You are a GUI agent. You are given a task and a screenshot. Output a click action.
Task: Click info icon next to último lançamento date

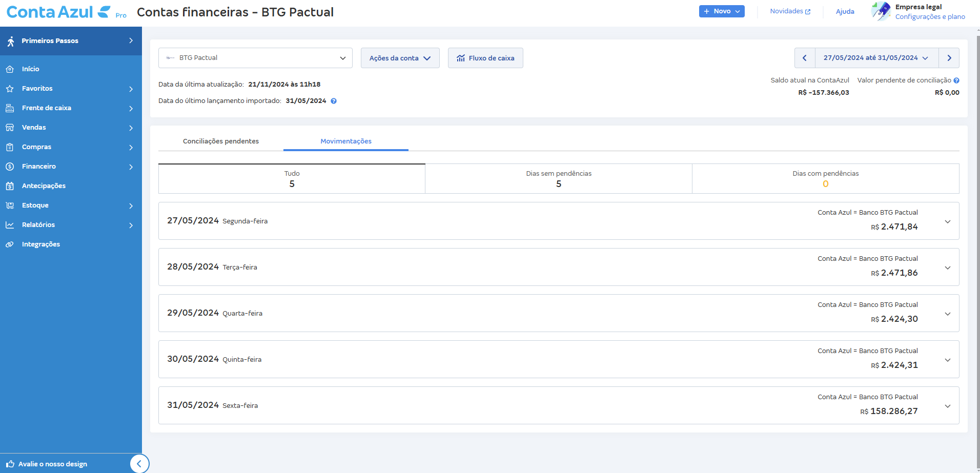(x=334, y=101)
